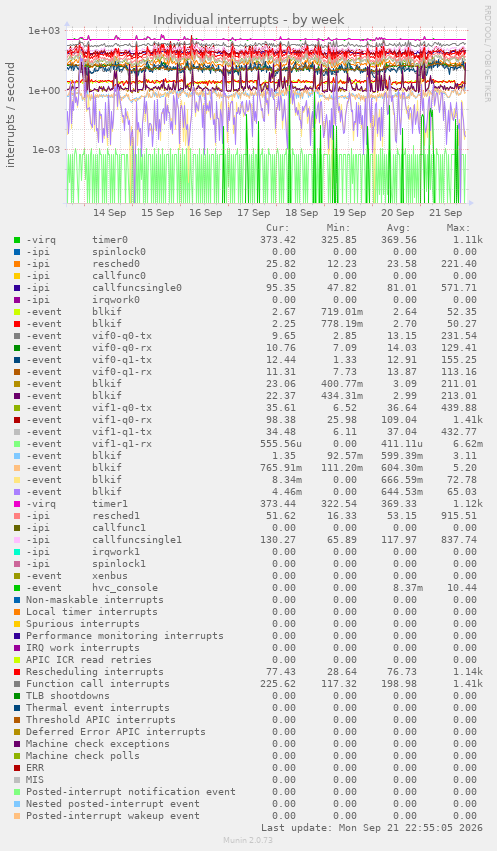Click the orange resched0 legend swatch

click(x=17, y=264)
